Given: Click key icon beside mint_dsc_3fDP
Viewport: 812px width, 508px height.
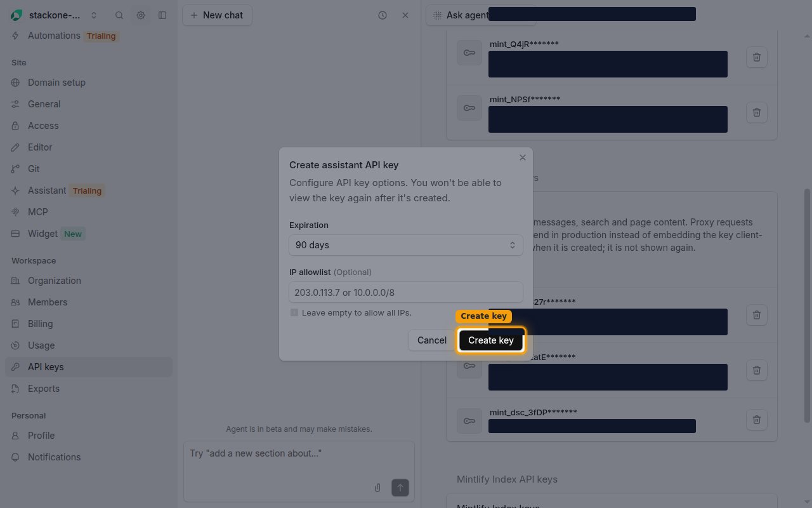Looking at the screenshot, I should click(x=469, y=421).
